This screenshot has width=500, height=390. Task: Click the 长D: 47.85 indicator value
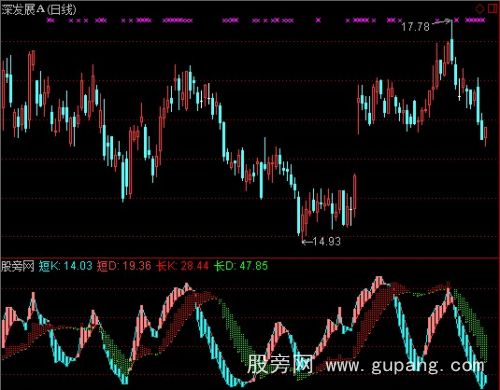(241, 266)
